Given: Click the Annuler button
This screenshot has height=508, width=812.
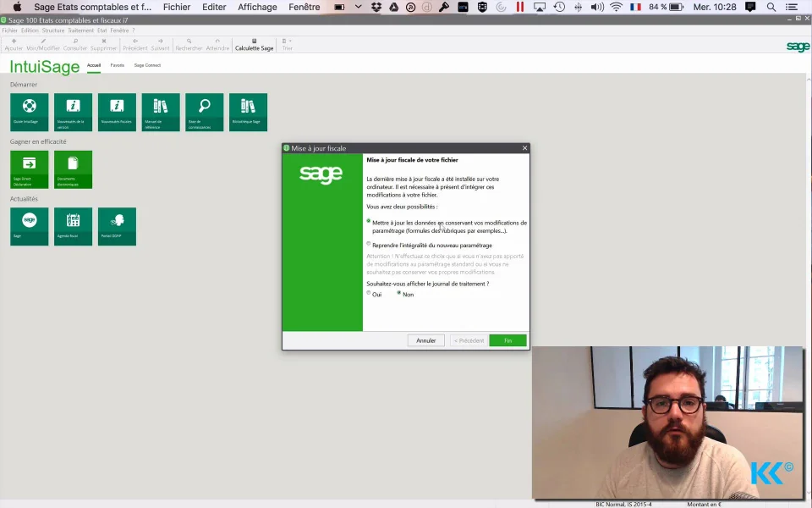Looking at the screenshot, I should pyautogui.click(x=425, y=340).
